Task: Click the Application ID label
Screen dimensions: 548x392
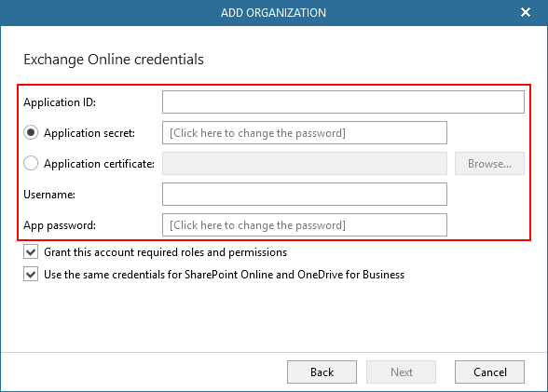Action: coord(60,102)
